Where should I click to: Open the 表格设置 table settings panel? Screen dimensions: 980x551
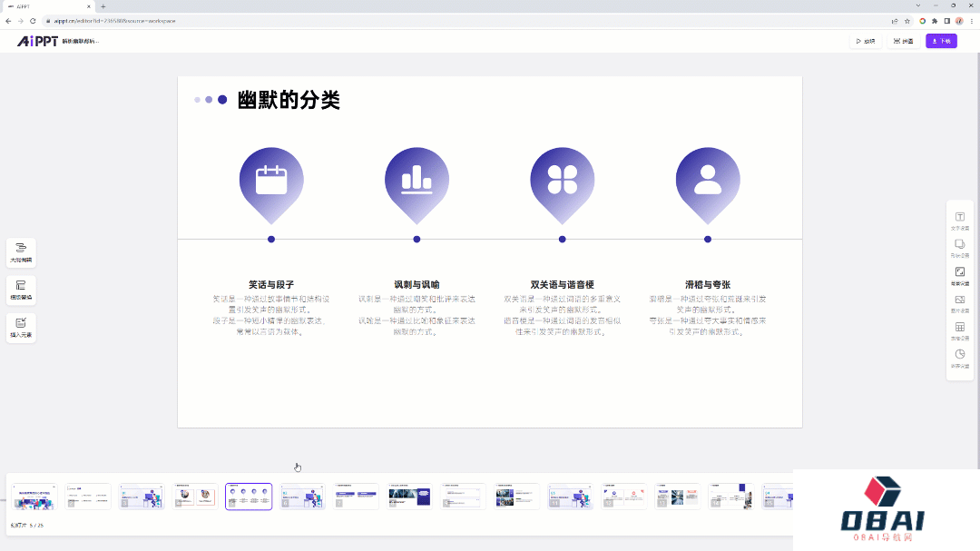click(x=960, y=328)
